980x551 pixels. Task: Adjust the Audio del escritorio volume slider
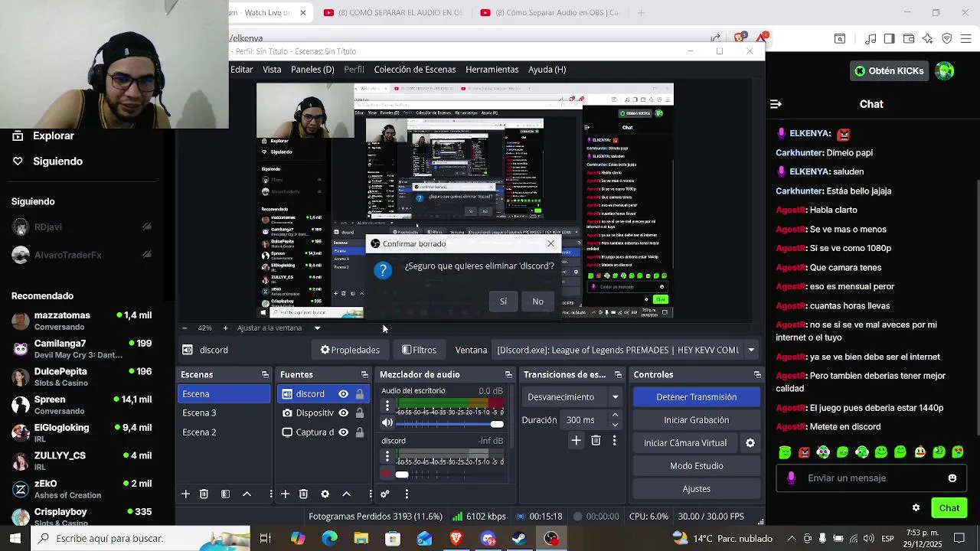click(x=450, y=424)
